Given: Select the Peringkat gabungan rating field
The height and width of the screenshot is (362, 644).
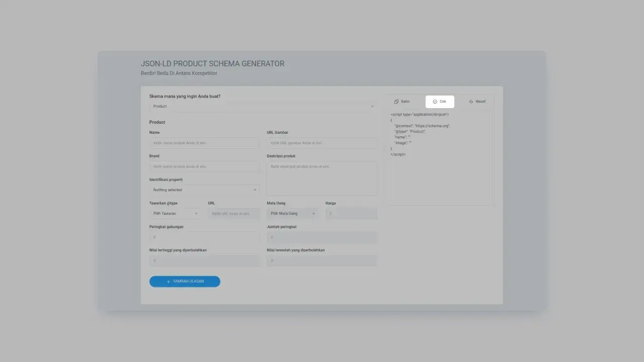Looking at the screenshot, I should 204,237.
